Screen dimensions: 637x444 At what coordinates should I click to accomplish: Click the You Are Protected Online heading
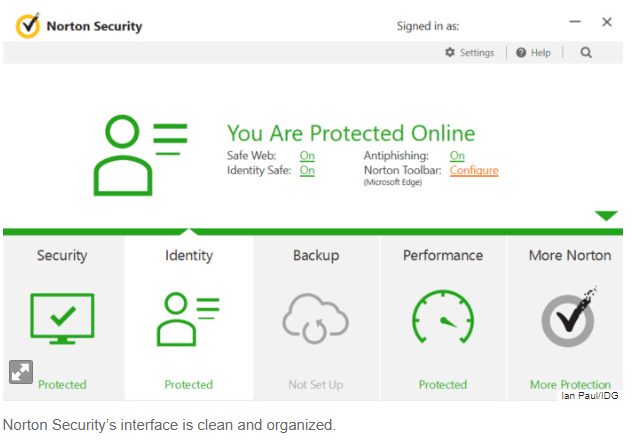tap(351, 134)
